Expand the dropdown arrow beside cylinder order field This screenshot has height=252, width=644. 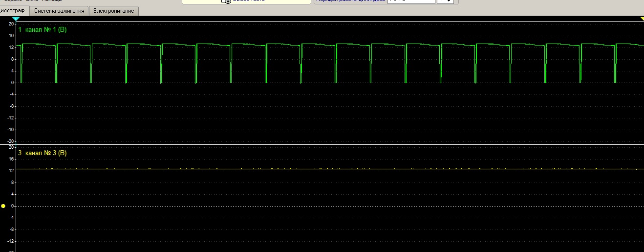click(445, 1)
